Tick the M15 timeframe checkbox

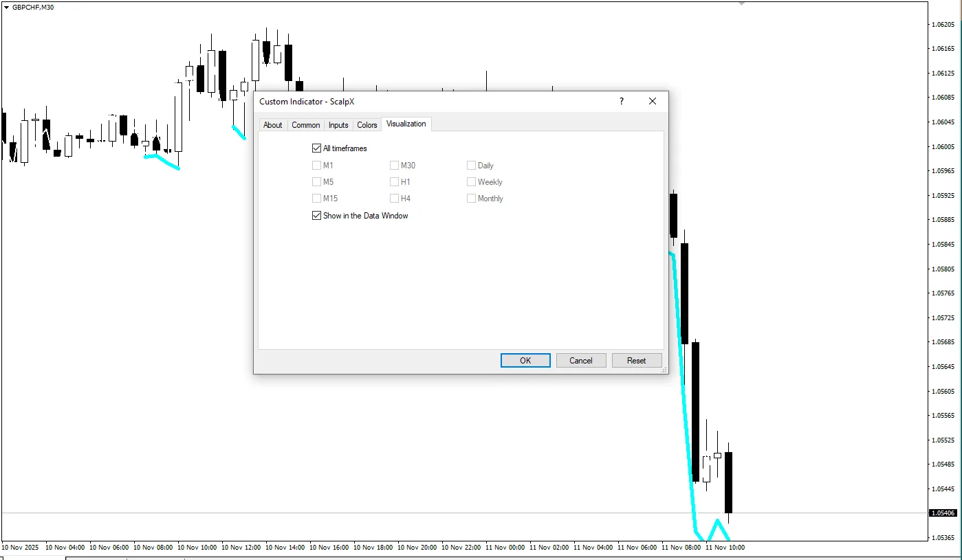pos(316,199)
